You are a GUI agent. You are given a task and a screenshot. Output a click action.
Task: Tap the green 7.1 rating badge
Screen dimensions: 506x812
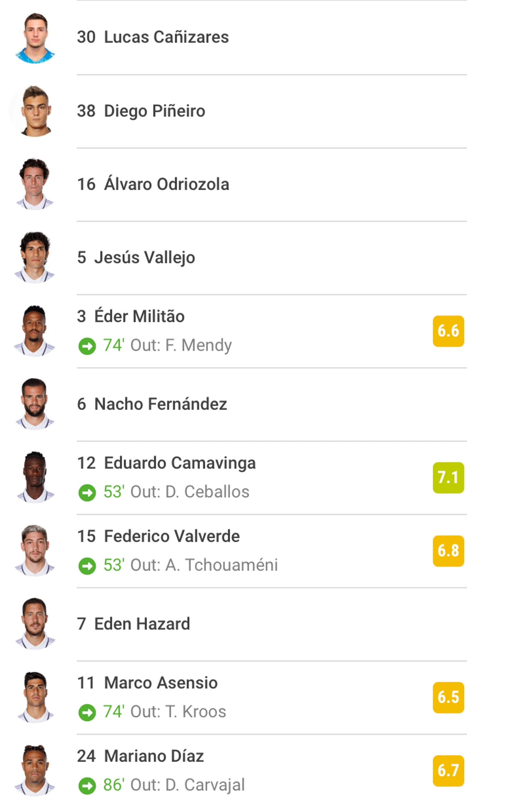[x=448, y=477]
